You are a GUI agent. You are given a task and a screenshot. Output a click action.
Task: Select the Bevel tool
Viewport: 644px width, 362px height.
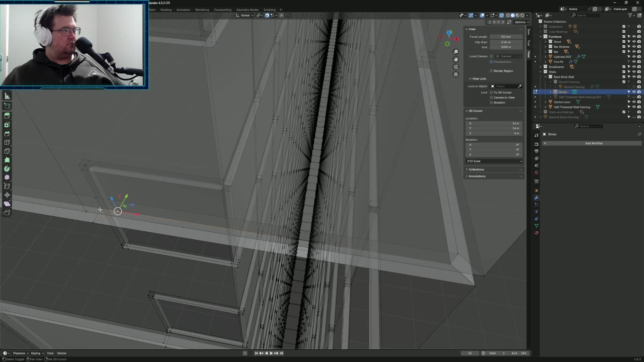click(7, 133)
